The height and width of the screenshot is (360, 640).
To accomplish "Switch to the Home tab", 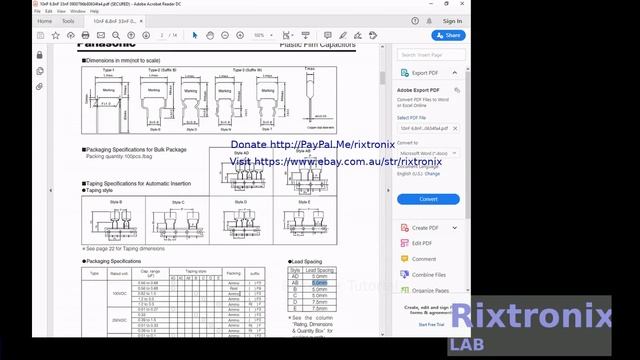I will coord(44,21).
